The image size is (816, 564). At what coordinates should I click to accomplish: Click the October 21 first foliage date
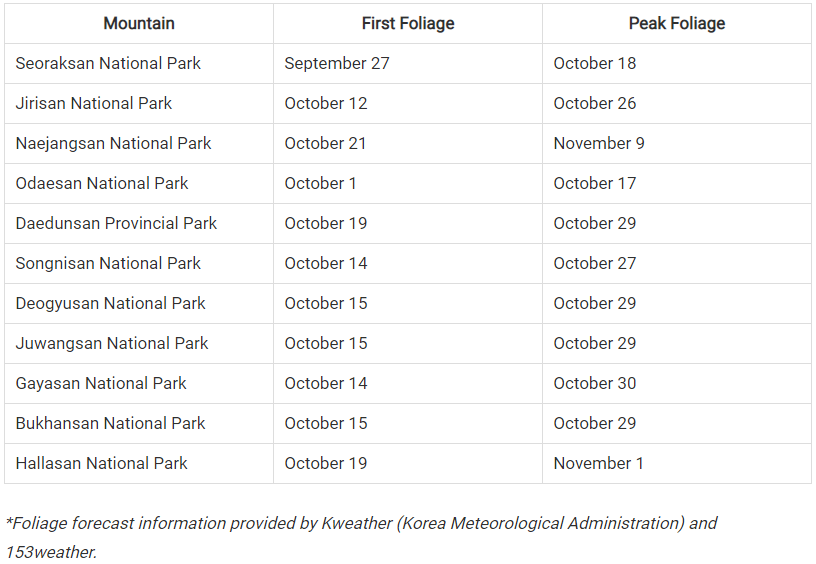pos(326,143)
